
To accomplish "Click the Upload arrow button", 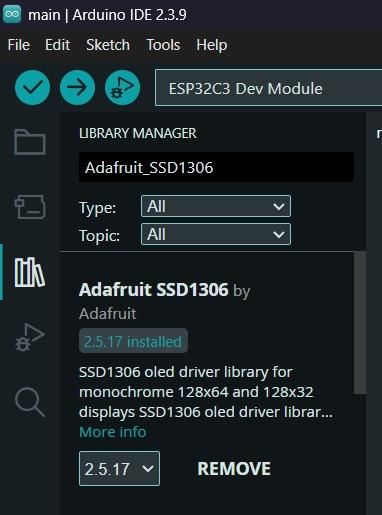I will click(77, 88).
